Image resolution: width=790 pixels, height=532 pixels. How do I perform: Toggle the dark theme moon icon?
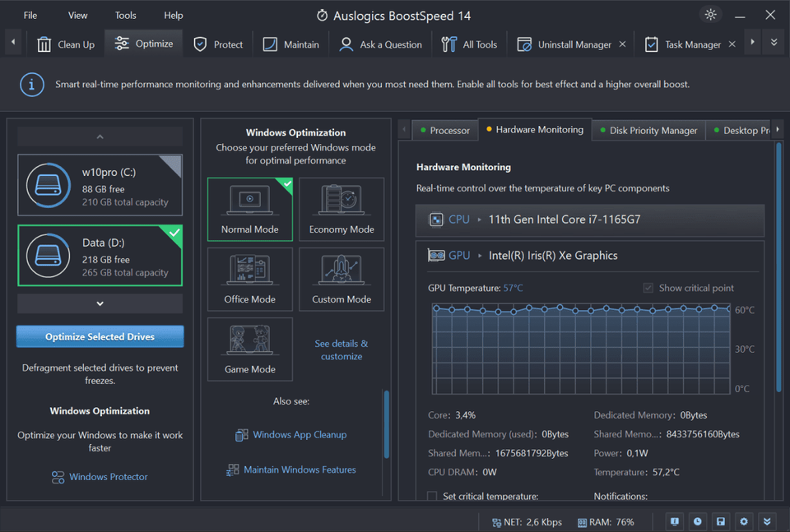(711, 14)
